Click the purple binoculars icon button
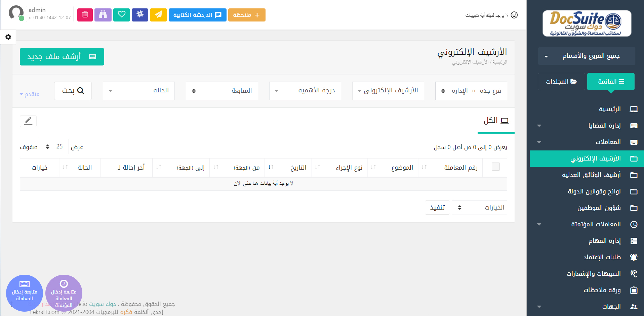The height and width of the screenshot is (316, 644). click(x=103, y=15)
